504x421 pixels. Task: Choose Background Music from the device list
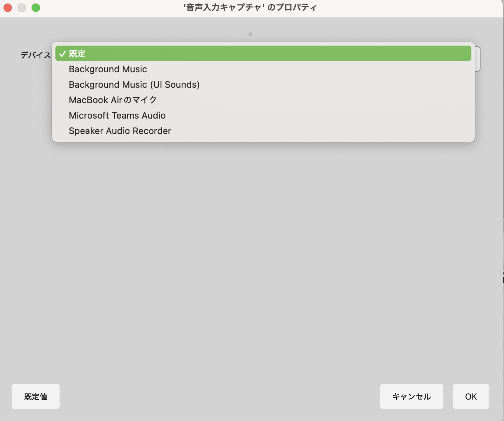108,69
